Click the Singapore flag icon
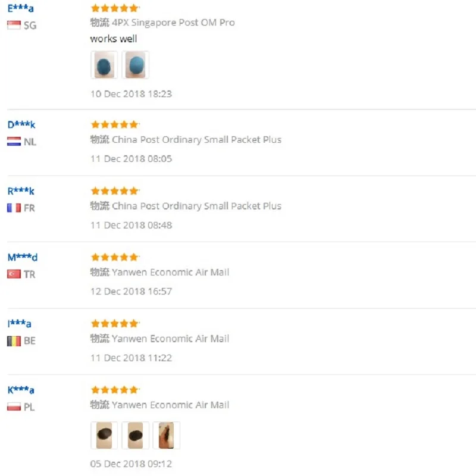Screen dimensions: 476x476 14,26
